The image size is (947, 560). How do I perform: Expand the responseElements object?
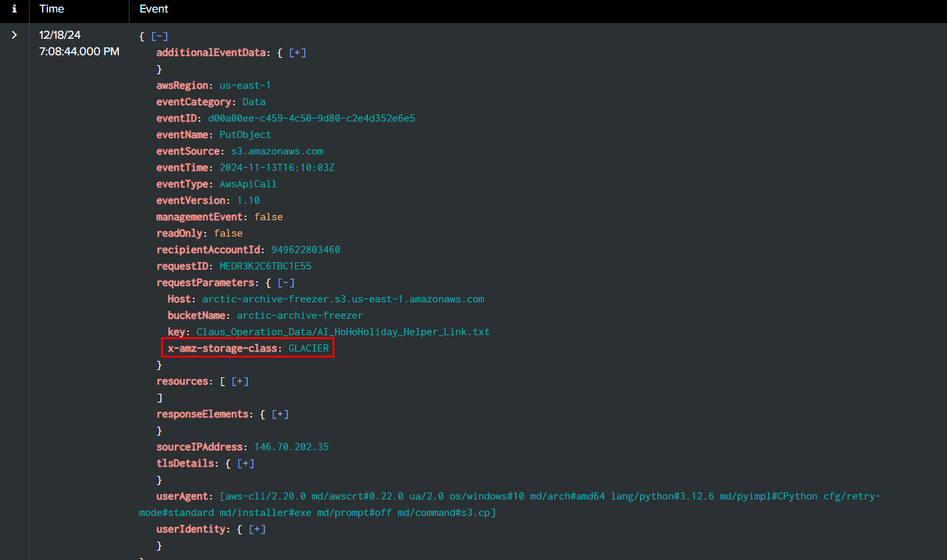point(280,414)
